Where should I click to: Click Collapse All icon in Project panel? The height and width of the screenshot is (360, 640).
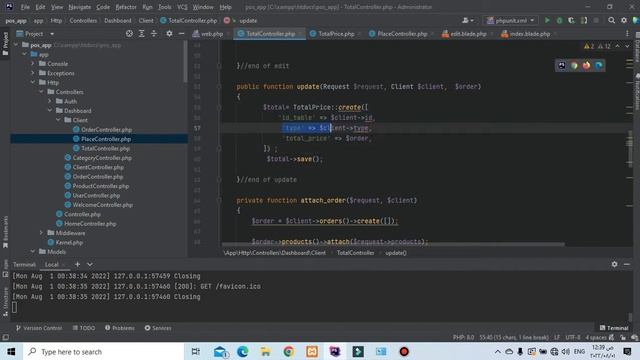coord(154,34)
